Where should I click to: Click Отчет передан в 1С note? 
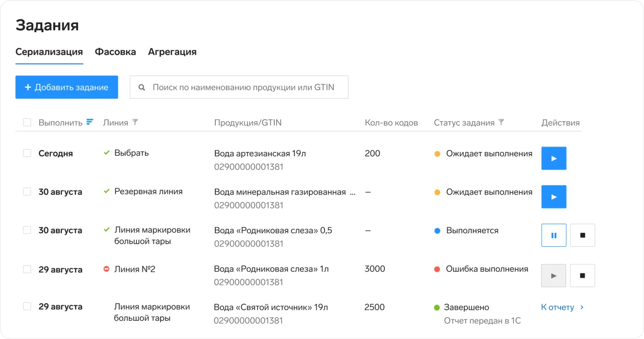(x=482, y=320)
